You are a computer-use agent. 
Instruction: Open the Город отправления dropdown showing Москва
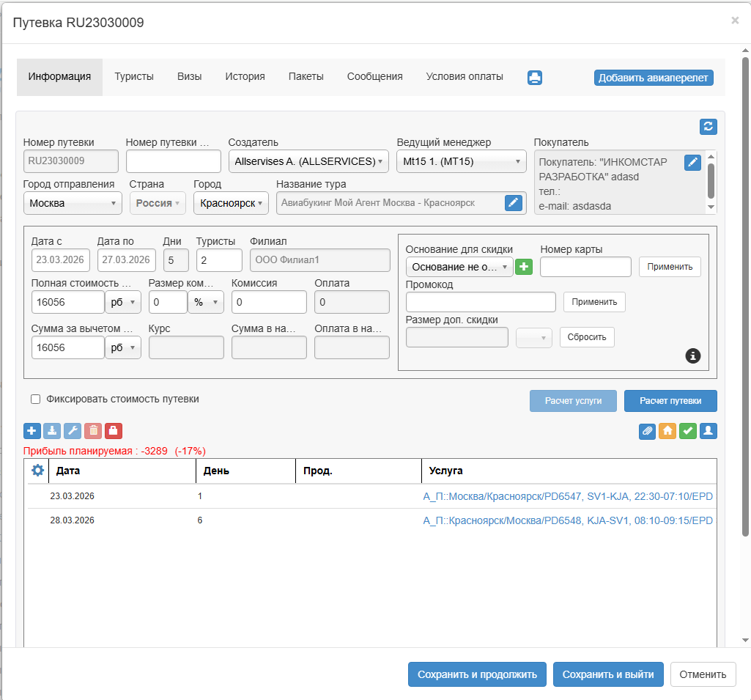tap(73, 203)
